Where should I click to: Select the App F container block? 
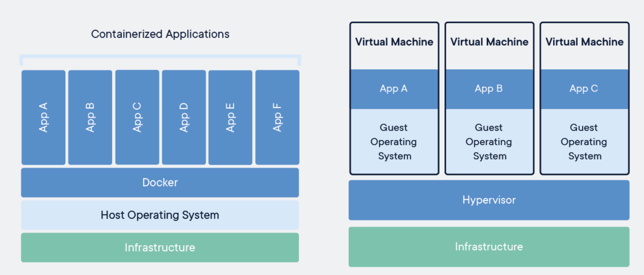tap(277, 117)
